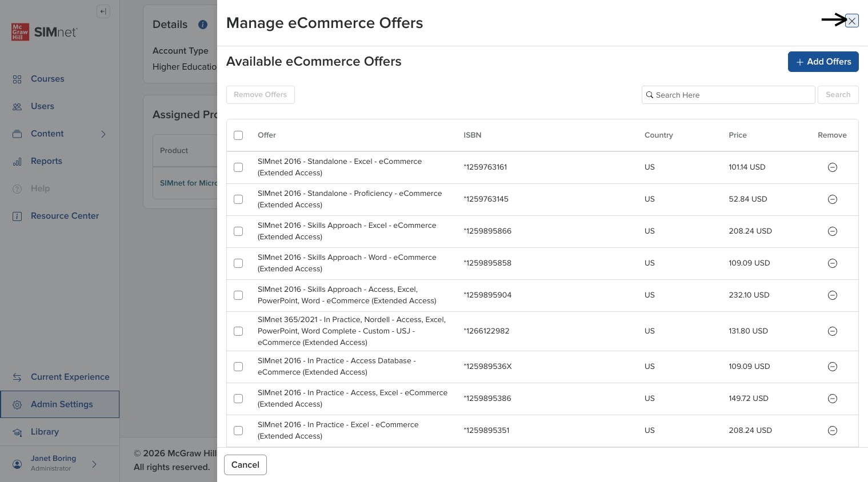The width and height of the screenshot is (868, 482).
Task: Click remove icon for ISBN 125989536X offer
Action: 833,367
